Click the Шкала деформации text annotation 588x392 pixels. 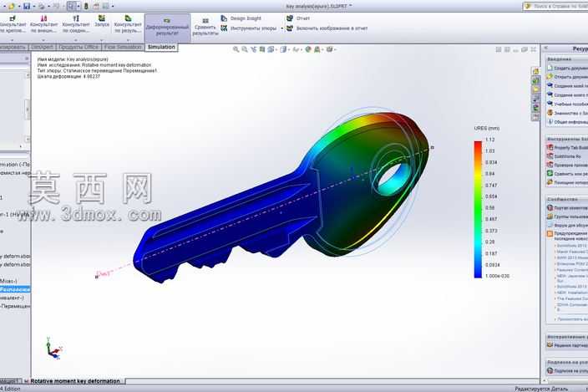tap(68, 76)
